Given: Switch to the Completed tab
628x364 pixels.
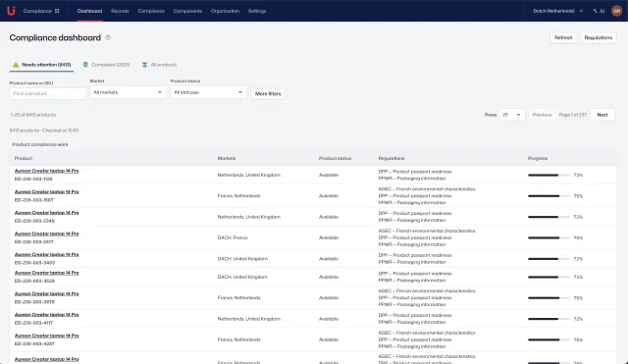Looking at the screenshot, I should (x=106, y=65).
